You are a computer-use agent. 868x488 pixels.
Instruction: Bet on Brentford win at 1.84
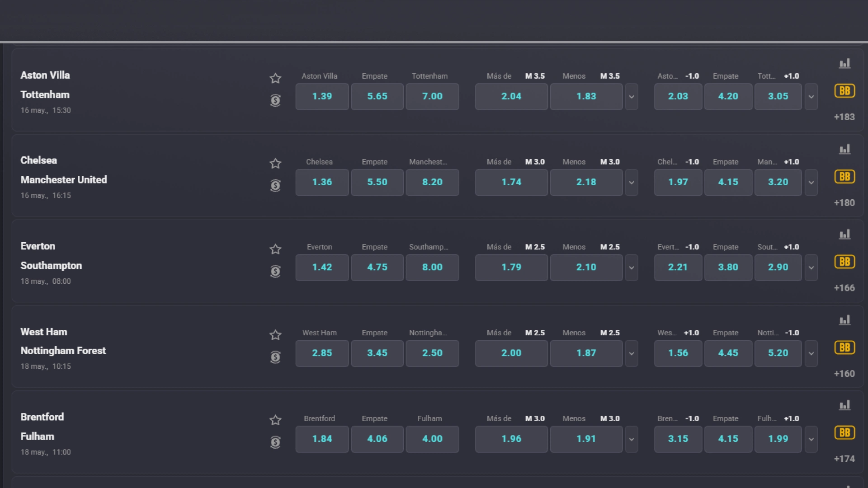click(x=322, y=439)
